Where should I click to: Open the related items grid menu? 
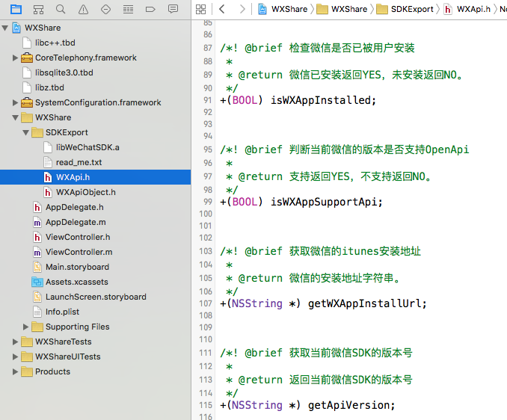[200, 9]
